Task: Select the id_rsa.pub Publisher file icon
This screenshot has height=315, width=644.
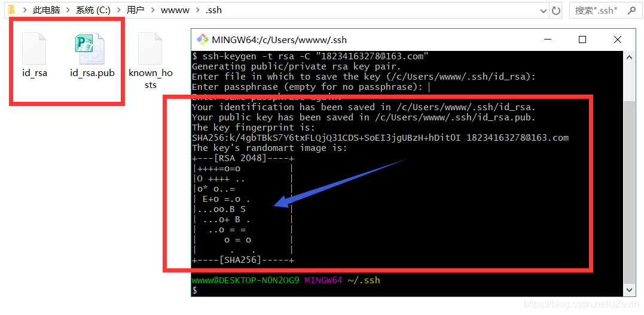Action: point(90,49)
